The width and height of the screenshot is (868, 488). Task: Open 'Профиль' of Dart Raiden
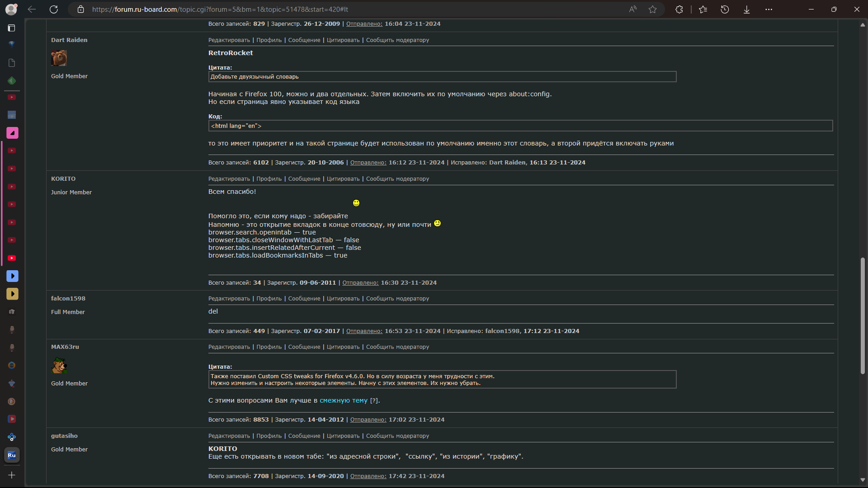[269, 40]
